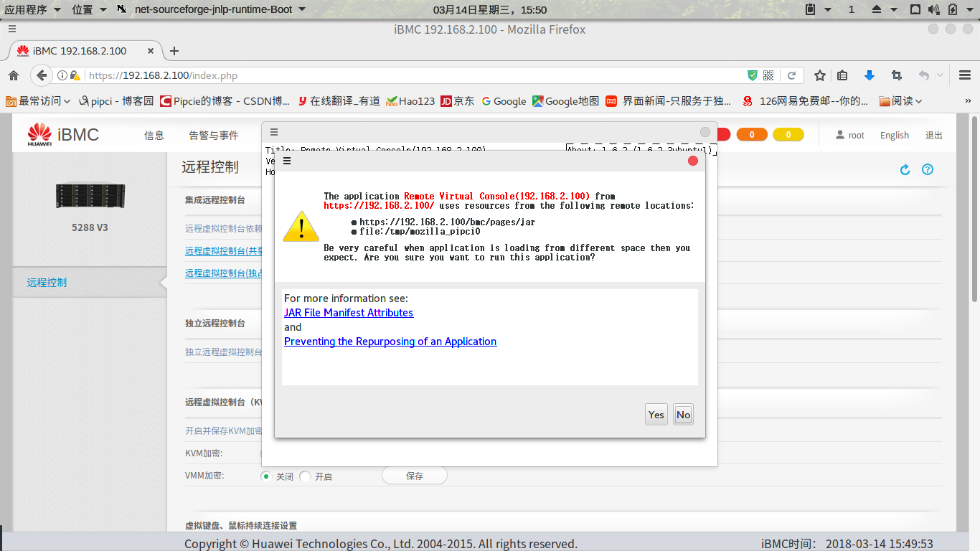Open the Firefox window menu icon at top-left

coord(12,29)
